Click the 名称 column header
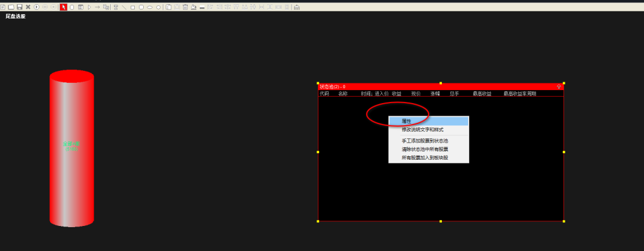The width and height of the screenshot is (644, 251). pos(343,94)
